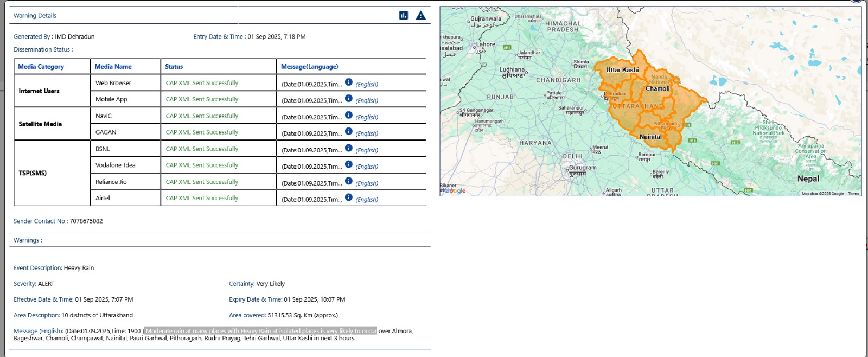This screenshot has height=357, width=868.
Task: Click the BSNL CAP XML status
Action: point(202,149)
